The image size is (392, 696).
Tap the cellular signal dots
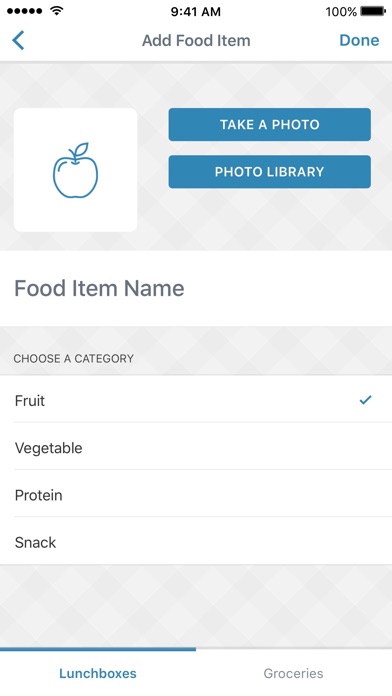pyautogui.click(x=25, y=11)
